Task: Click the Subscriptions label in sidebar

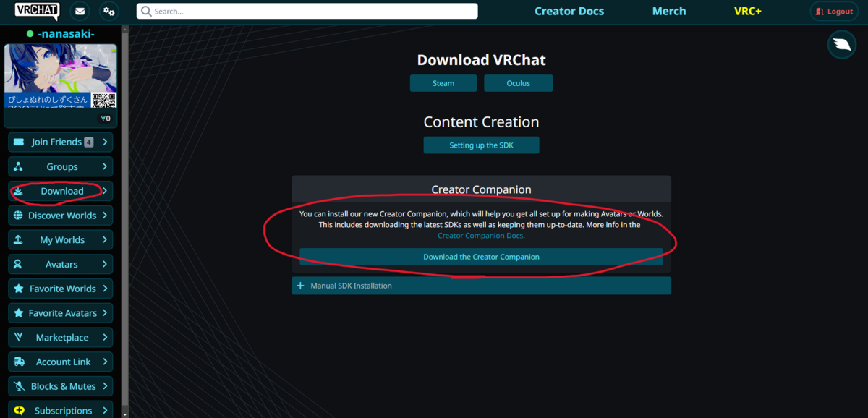Action: 64,411
